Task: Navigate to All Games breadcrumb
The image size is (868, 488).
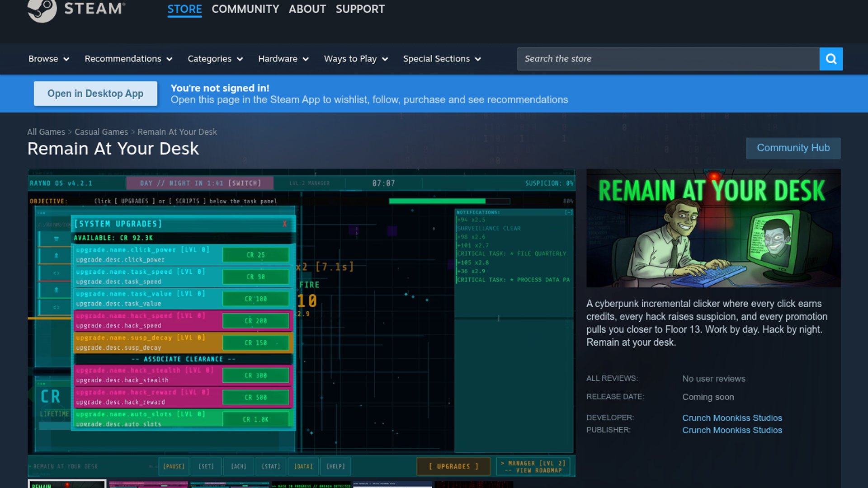Action: tap(46, 132)
